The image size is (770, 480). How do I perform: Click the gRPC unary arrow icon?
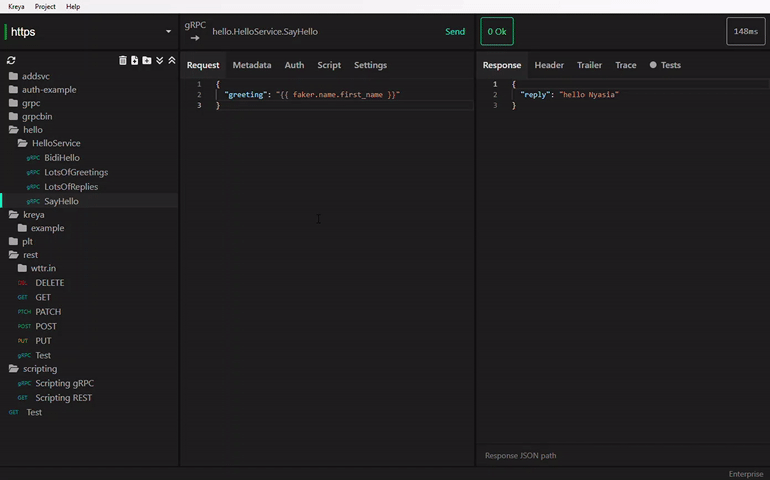point(194,38)
